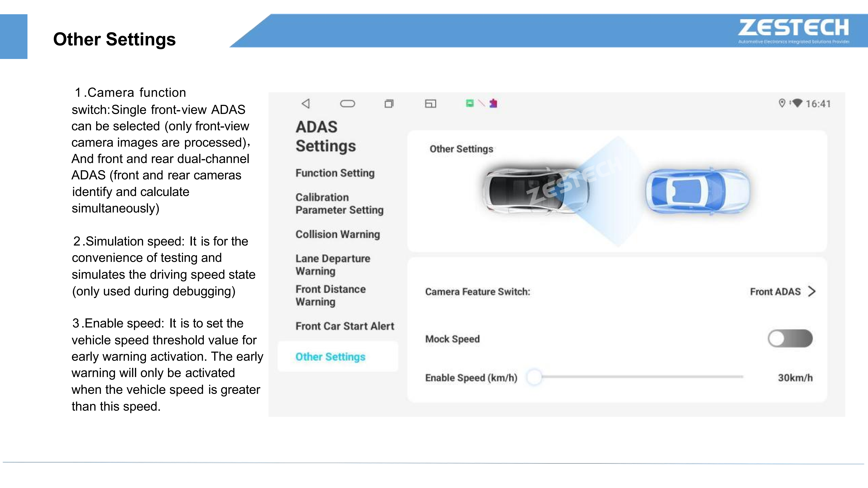868x488 pixels.
Task: Open Lane Departure Warning settings
Action: coord(333,265)
